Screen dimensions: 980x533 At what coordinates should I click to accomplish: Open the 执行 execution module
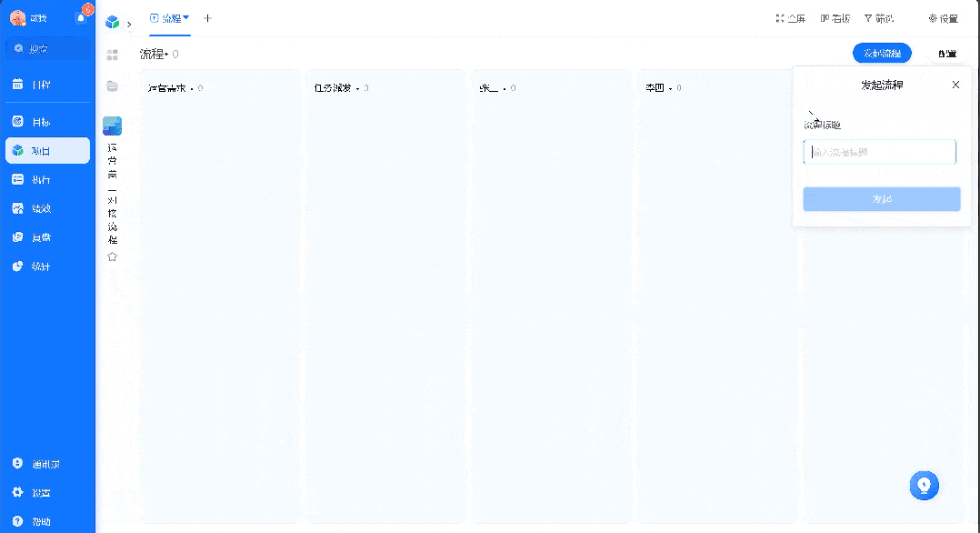pos(47,178)
